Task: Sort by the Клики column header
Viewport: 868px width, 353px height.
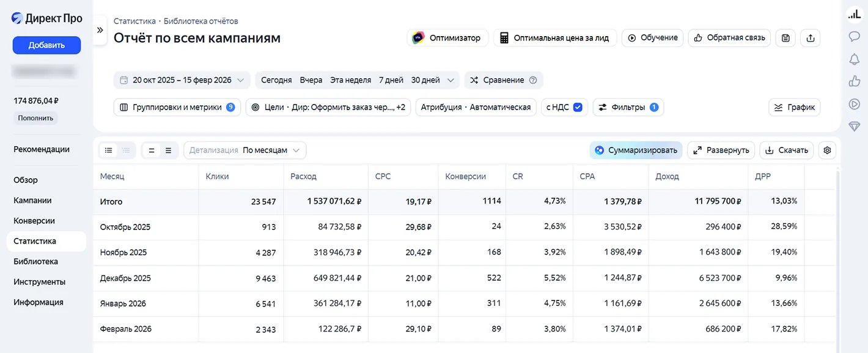Action: coord(217,176)
